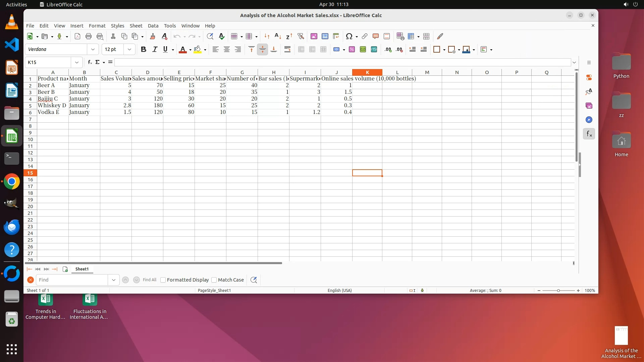Click the AutoFilter icon

(301, 36)
